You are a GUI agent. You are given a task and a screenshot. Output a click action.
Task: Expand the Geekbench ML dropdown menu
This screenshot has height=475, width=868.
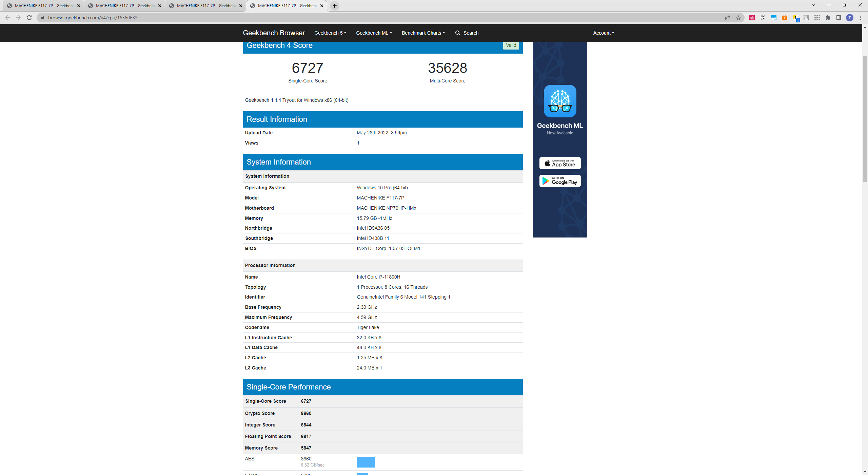pyautogui.click(x=374, y=33)
